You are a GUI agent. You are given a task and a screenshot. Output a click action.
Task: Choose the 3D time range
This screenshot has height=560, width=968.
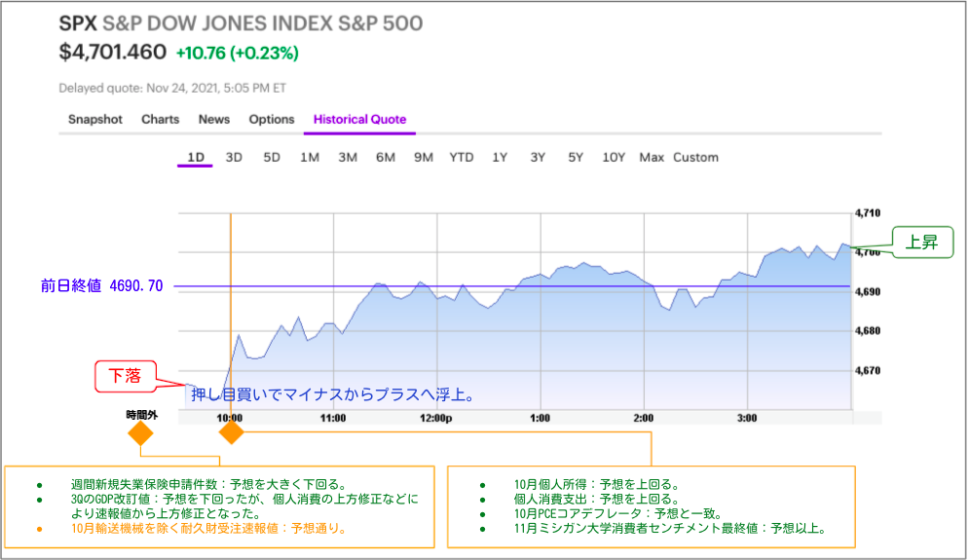(x=234, y=158)
